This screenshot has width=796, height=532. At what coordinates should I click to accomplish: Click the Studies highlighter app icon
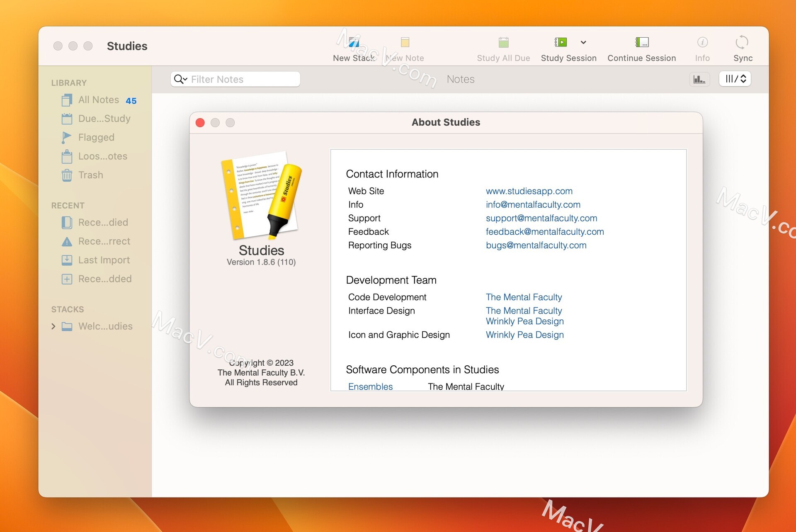(262, 196)
